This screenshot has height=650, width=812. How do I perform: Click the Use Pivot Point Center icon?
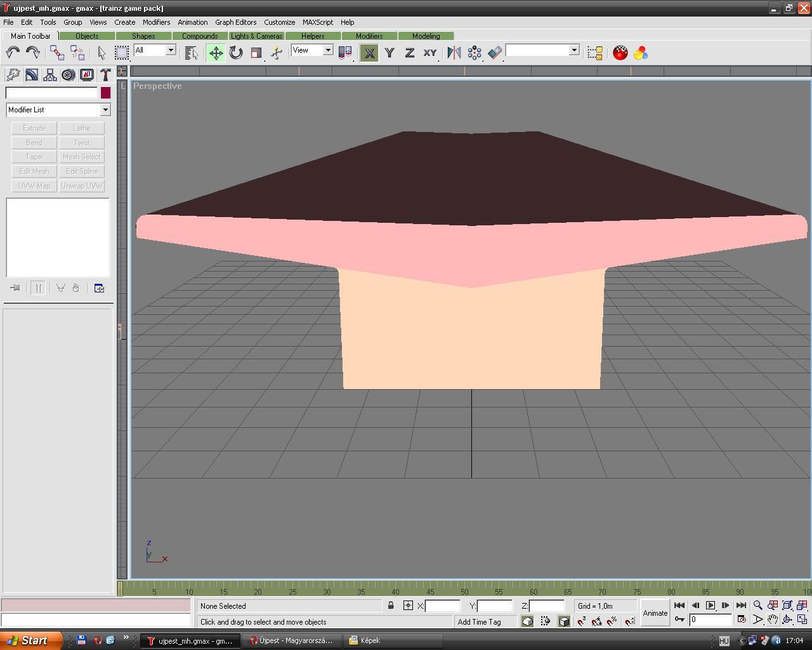pyautogui.click(x=345, y=53)
